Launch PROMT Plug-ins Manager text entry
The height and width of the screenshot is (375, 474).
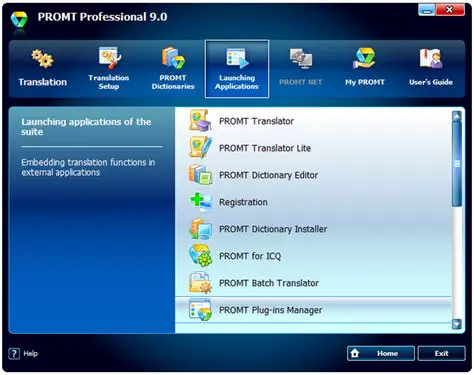pyautogui.click(x=271, y=310)
